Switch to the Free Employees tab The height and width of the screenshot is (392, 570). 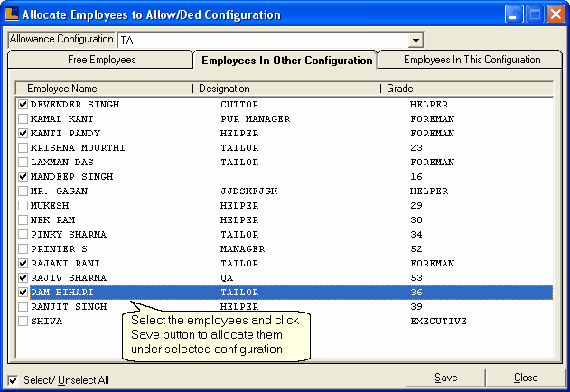[100, 60]
